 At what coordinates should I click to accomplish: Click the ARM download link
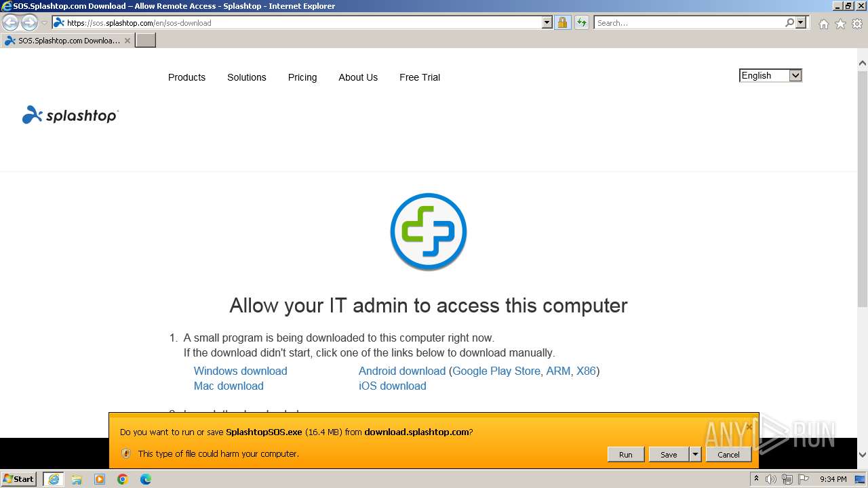(558, 371)
